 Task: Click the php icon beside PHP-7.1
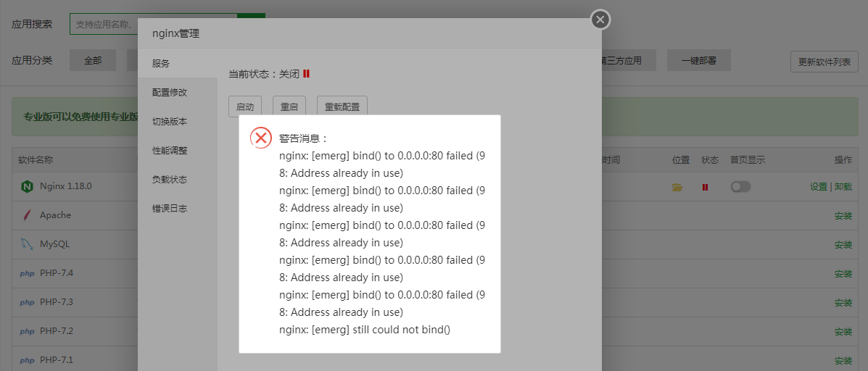coord(27,361)
